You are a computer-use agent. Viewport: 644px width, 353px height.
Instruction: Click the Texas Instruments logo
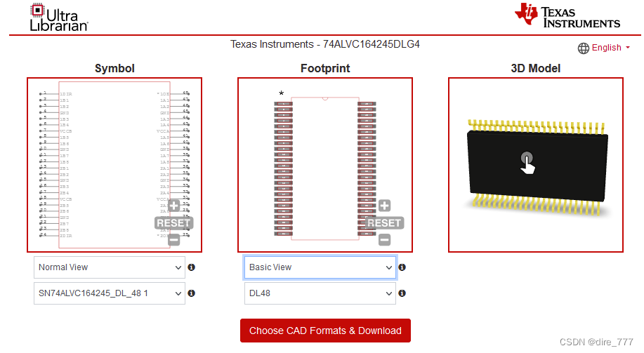567,15
